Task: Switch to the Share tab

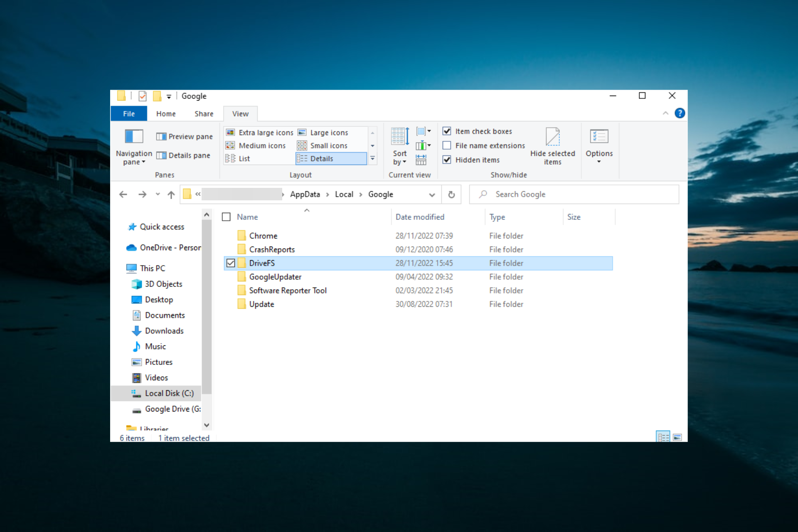Action: (x=204, y=114)
